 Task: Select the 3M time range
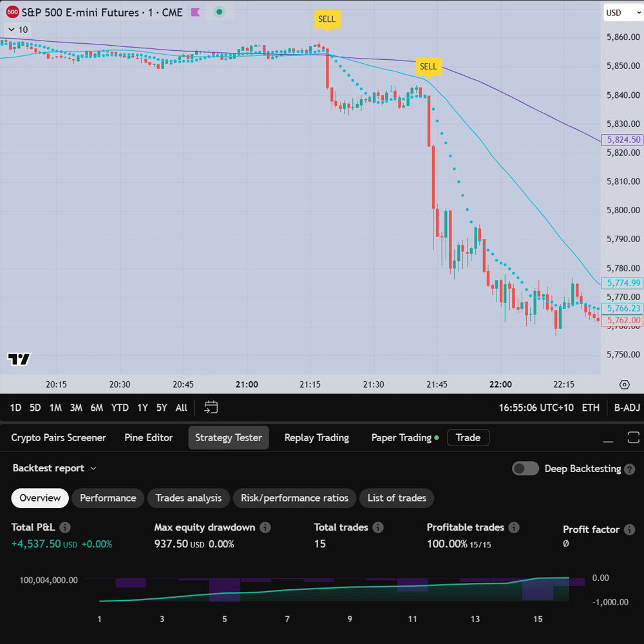point(76,408)
